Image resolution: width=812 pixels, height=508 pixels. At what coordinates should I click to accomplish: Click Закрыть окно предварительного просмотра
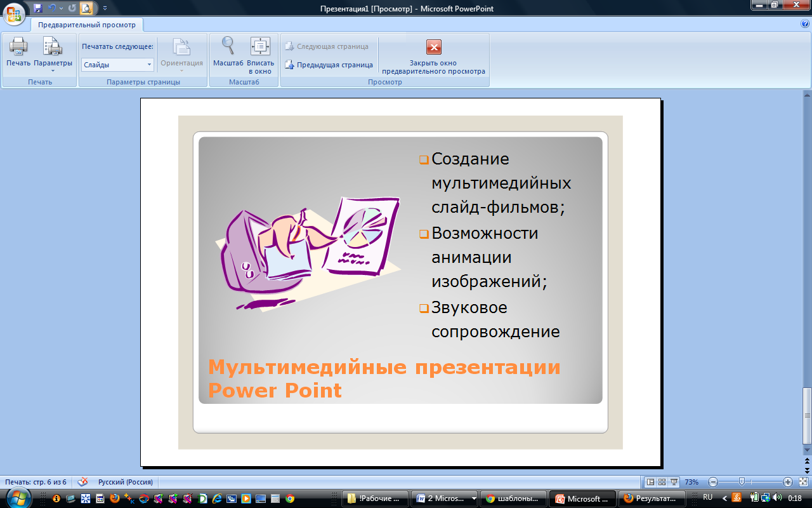click(434, 56)
